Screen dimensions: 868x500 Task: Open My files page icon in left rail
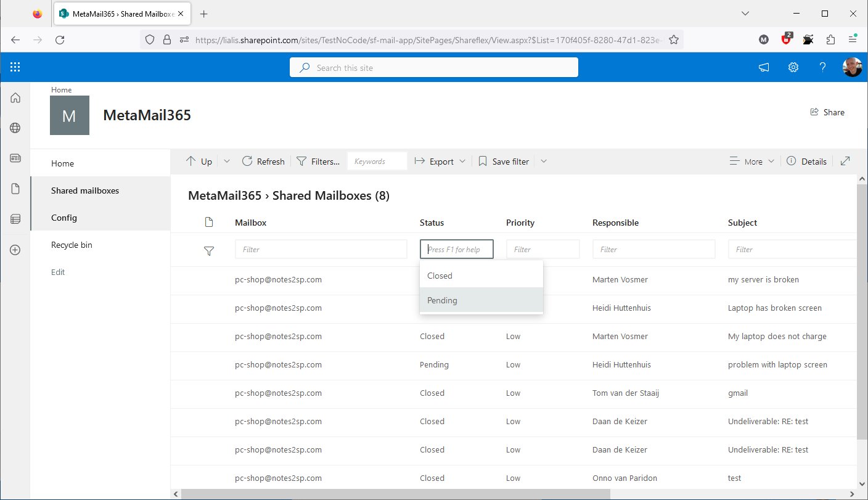(15, 189)
